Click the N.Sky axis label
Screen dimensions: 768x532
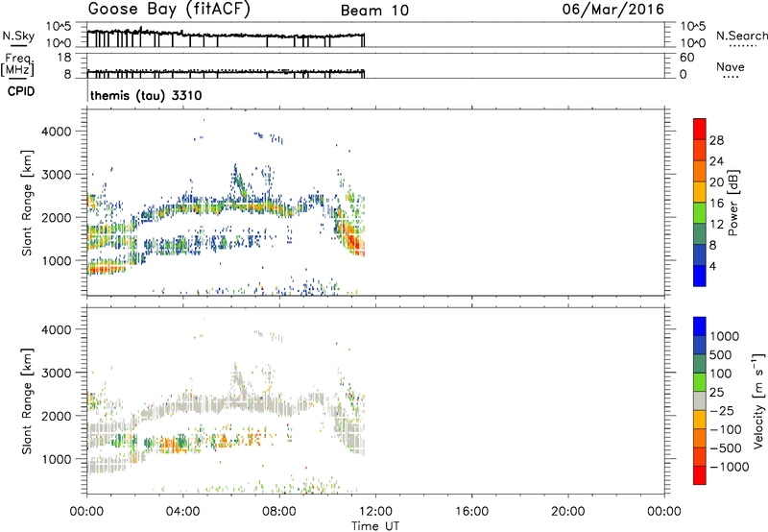click(x=18, y=36)
